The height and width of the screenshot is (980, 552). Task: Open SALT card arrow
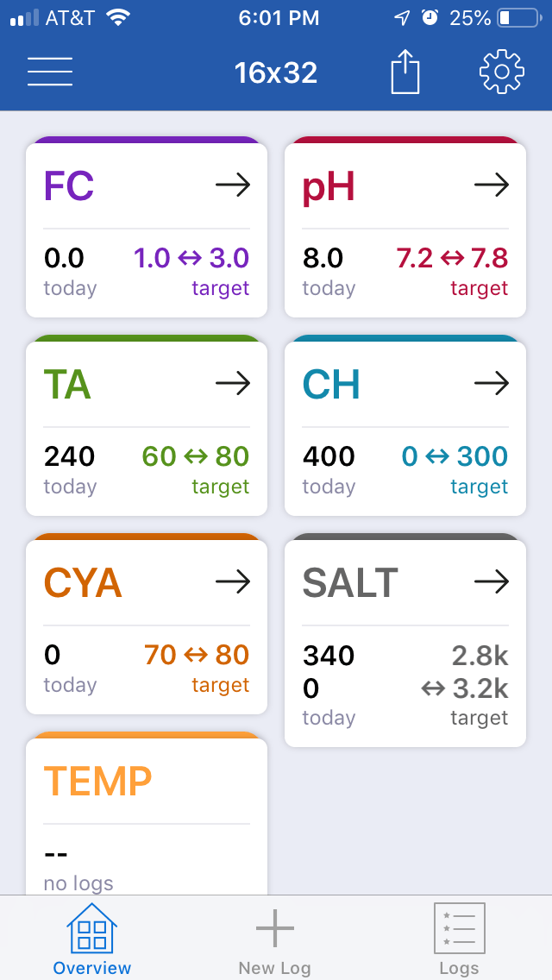click(492, 581)
